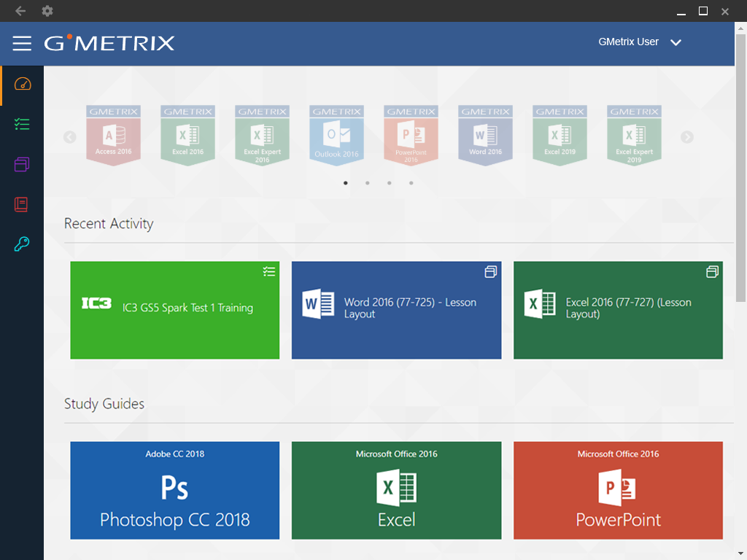747x560 pixels.
Task: Maximize the application window
Action: pyautogui.click(x=703, y=11)
